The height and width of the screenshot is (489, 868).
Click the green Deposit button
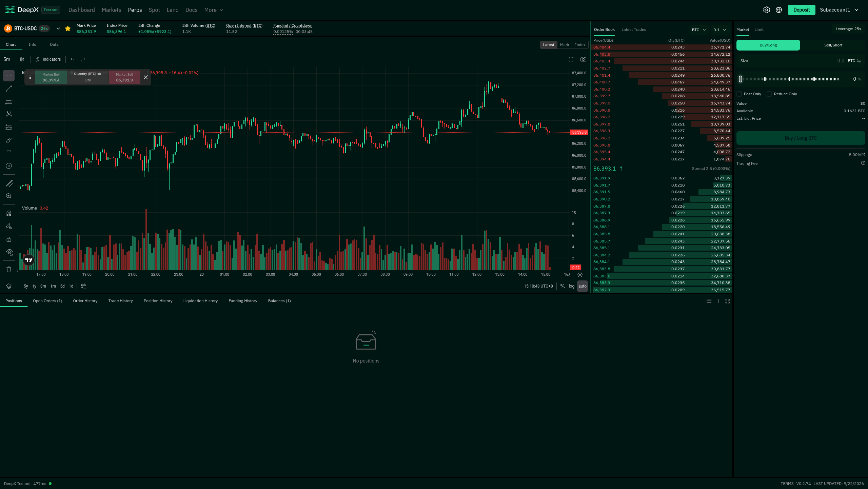tap(802, 10)
